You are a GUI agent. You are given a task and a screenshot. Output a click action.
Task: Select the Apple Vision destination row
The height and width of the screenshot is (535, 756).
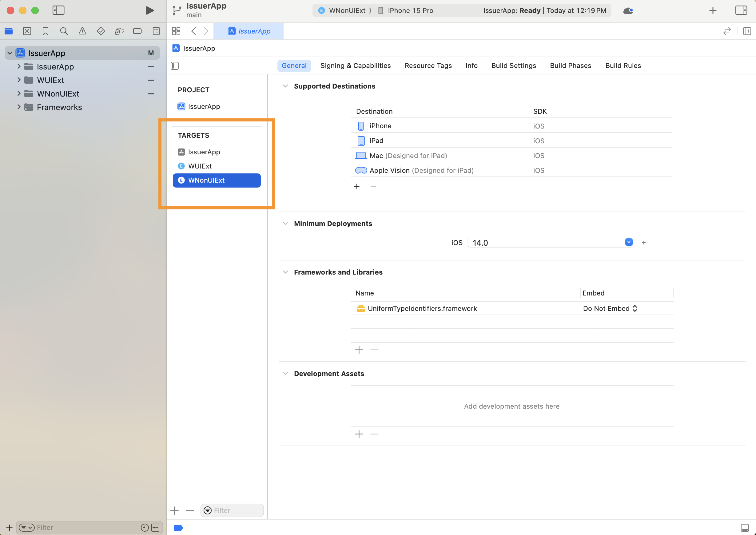click(x=511, y=170)
